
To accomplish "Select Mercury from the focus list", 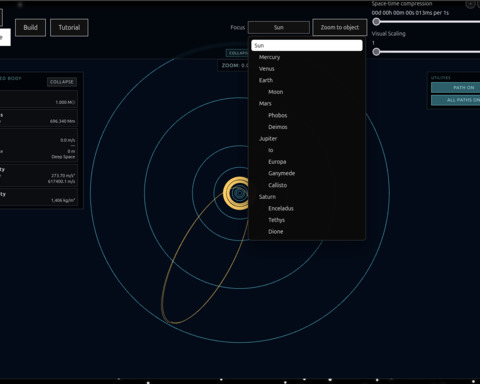I will click(x=269, y=57).
